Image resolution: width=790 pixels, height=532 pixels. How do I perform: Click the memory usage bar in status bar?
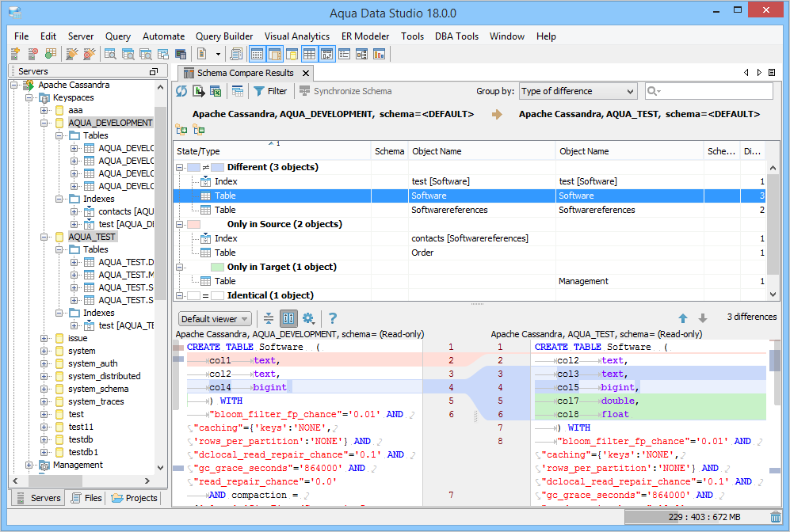(x=695, y=517)
